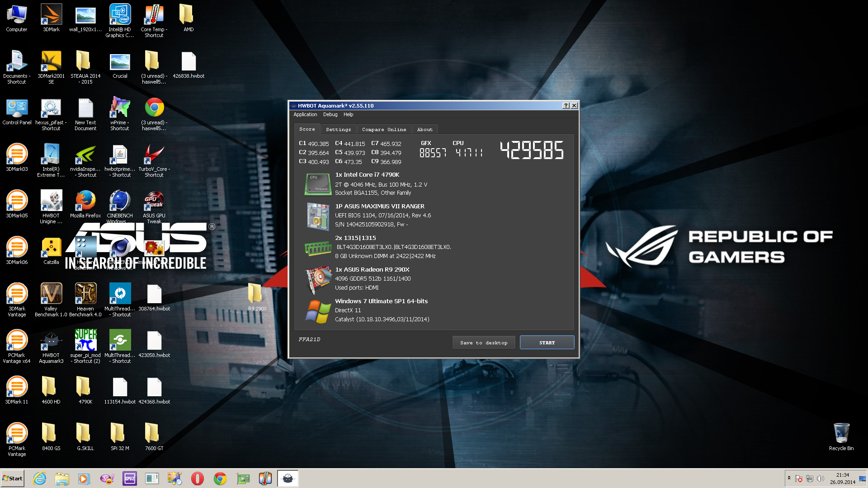This screenshot has width=868, height=488.
Task: Open HWBOT Aquamark3 desktop shortcut
Action: coord(51,347)
